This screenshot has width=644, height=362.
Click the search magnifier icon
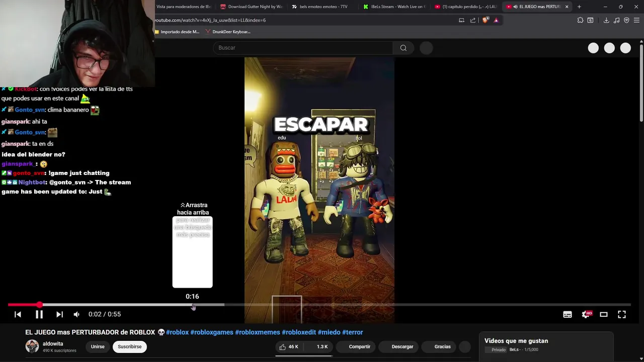pos(403,48)
